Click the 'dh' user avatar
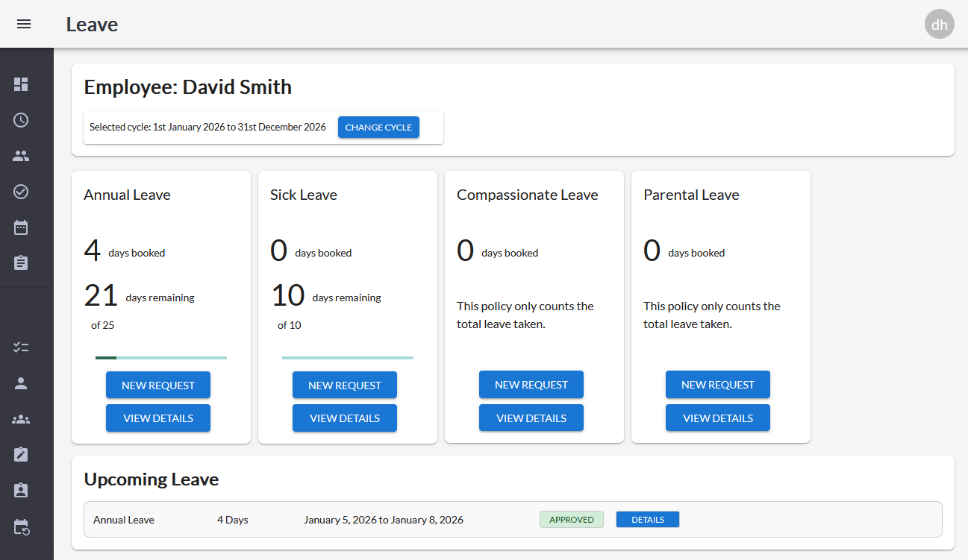Image resolution: width=968 pixels, height=560 pixels. [x=939, y=24]
